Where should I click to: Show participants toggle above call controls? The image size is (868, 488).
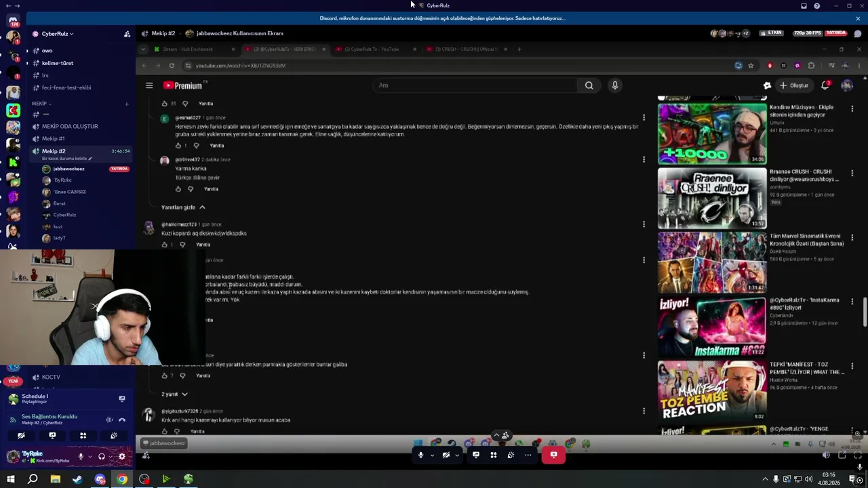pyautogui.click(x=501, y=435)
